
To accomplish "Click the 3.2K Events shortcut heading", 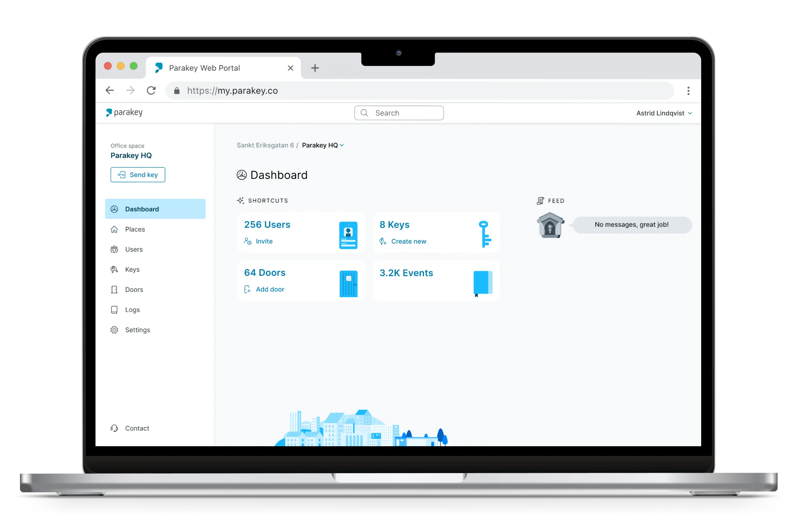I will click(x=406, y=273).
